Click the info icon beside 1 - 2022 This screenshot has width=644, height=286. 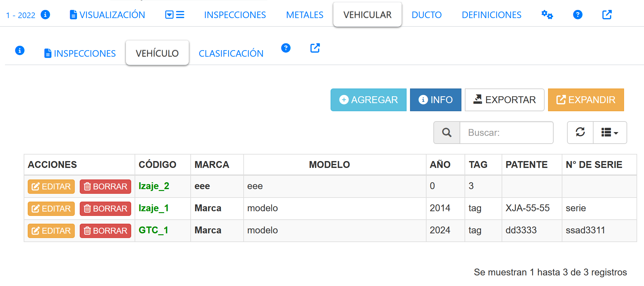point(45,15)
